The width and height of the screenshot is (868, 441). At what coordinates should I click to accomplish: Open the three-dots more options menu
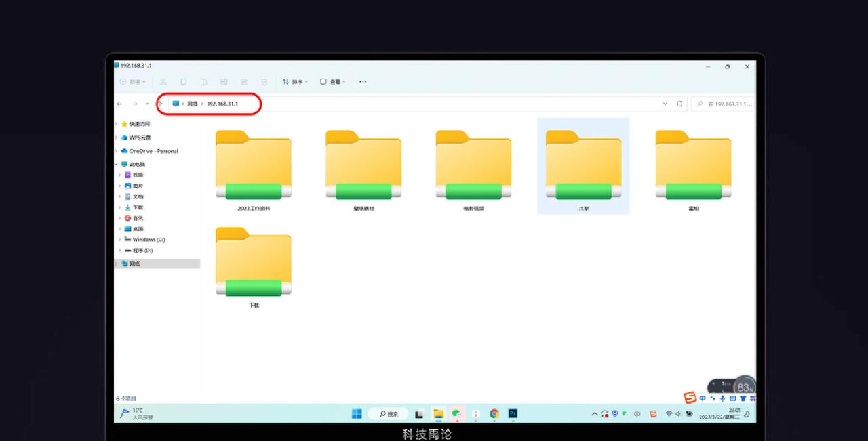[x=363, y=82]
